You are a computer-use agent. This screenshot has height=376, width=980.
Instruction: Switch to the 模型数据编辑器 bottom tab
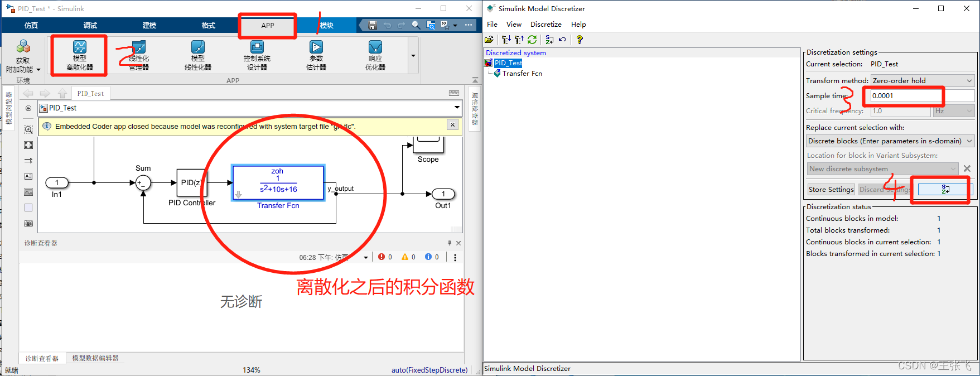pos(95,358)
